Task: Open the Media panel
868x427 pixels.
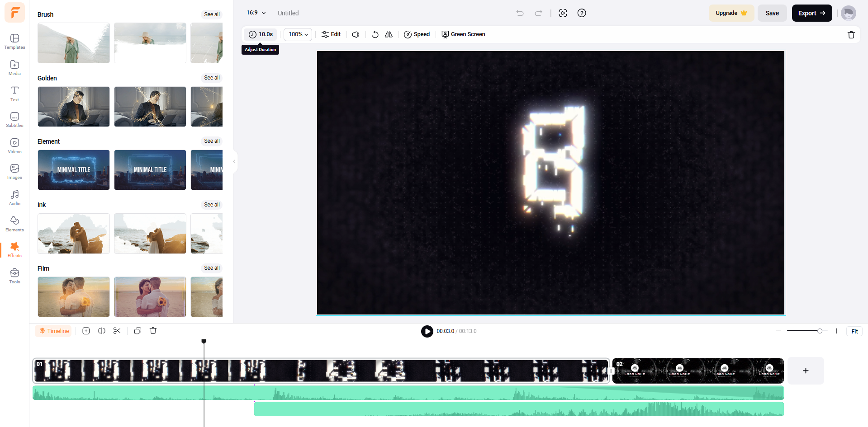Action: pyautogui.click(x=14, y=68)
